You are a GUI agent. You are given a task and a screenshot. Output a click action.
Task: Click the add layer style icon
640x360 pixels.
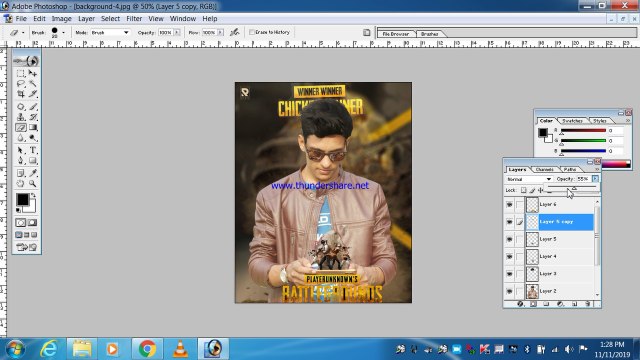(x=520, y=304)
